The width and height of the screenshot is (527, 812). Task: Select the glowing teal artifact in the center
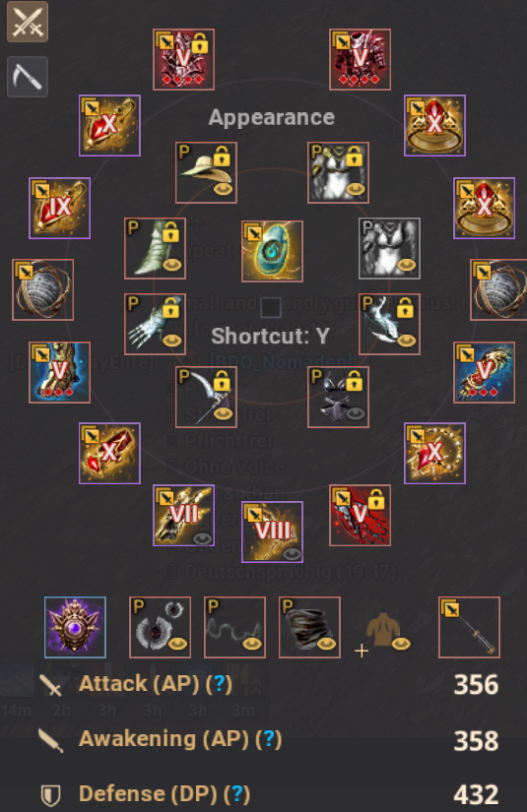pyautogui.click(x=272, y=251)
